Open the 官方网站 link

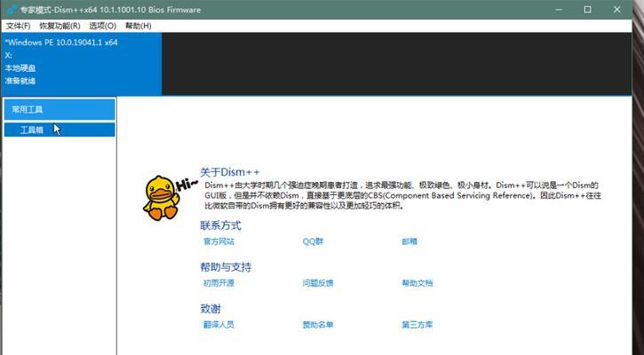pos(219,241)
